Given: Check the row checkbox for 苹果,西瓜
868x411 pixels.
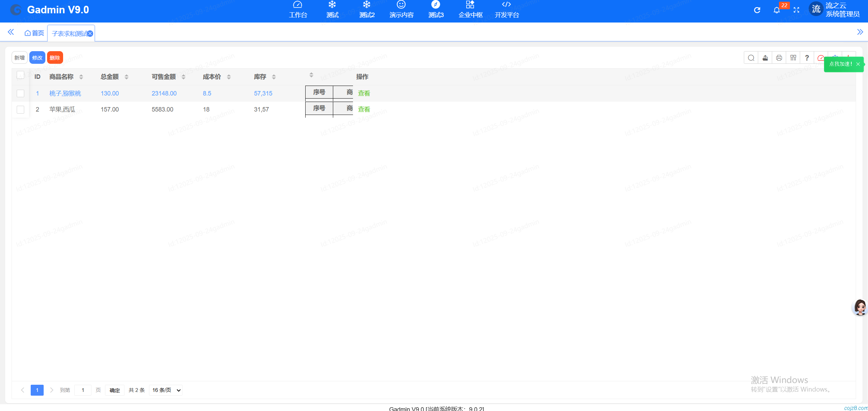Looking at the screenshot, I should click(20, 109).
